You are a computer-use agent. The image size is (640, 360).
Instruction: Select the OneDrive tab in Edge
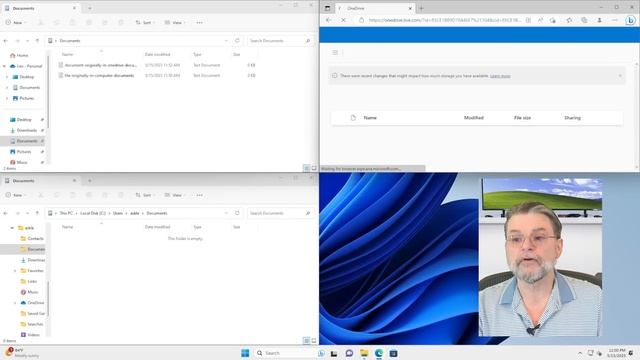(x=375, y=8)
